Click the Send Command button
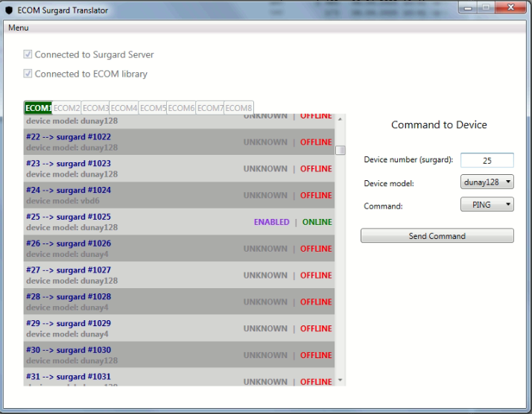Image resolution: width=532 pixels, height=414 pixels. click(437, 235)
